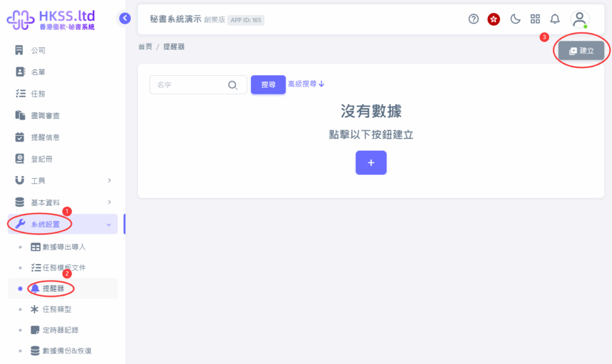The height and width of the screenshot is (364, 612).
Task: Open the Hong Kong flag language selector
Action: coord(494,19)
